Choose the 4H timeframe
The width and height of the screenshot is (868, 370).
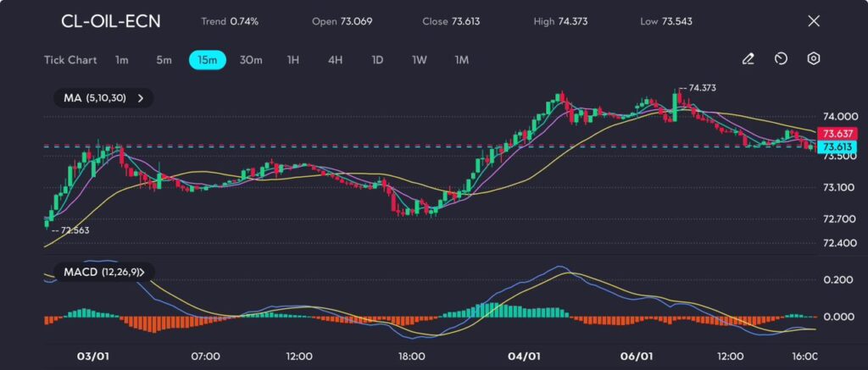pyautogui.click(x=335, y=60)
